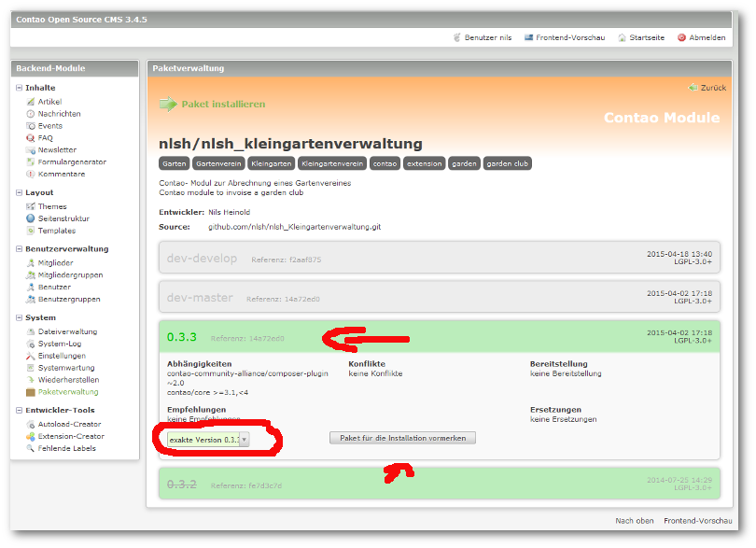Image resolution: width=756 pixels, height=548 pixels.
Task: Click Nach oben footer link
Action: [635, 521]
